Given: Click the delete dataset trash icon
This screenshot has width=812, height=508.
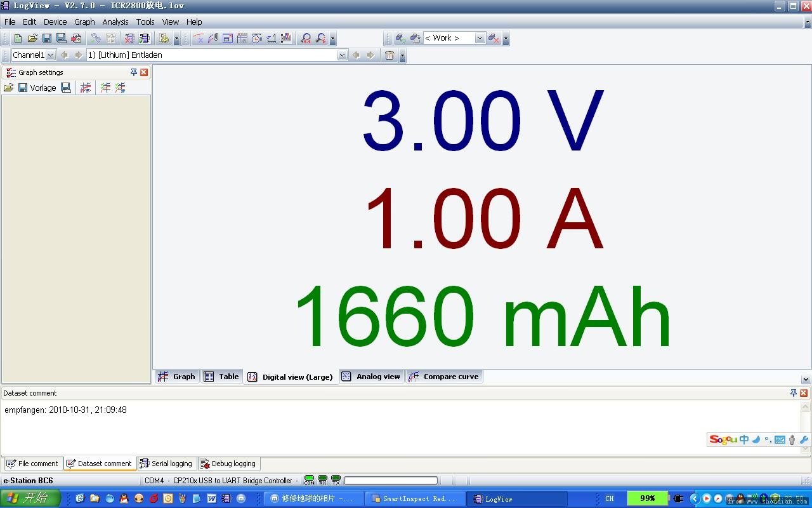Looking at the screenshot, I should [x=390, y=55].
